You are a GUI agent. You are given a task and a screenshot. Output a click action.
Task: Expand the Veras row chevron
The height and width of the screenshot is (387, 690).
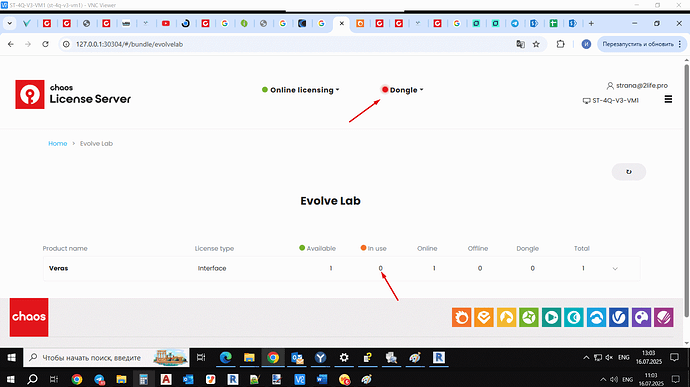click(615, 269)
